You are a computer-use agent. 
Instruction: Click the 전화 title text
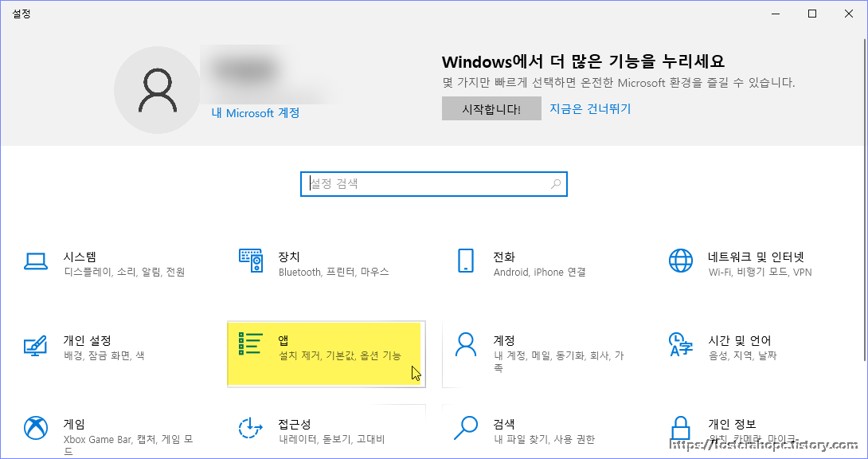point(504,257)
